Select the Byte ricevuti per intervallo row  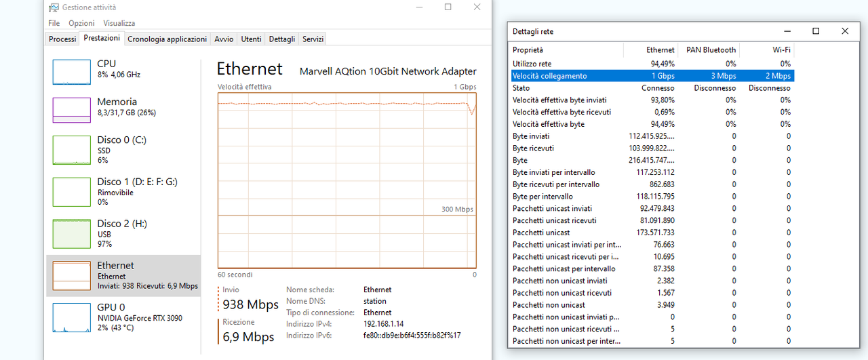pos(652,184)
